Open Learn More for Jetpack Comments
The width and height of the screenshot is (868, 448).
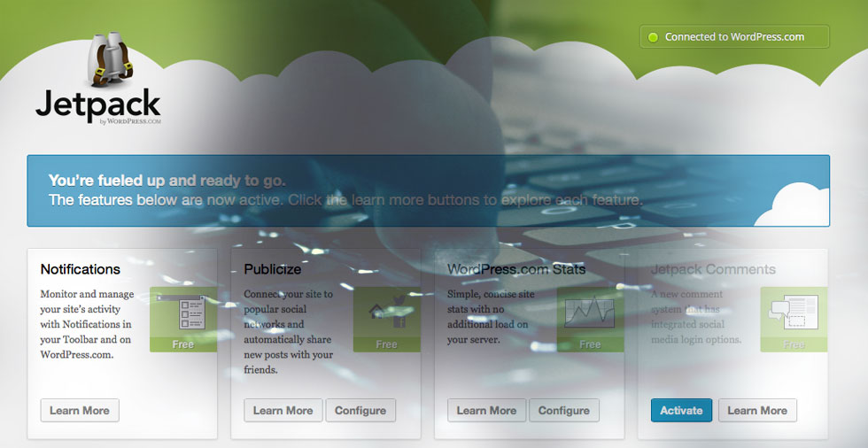tap(757, 411)
